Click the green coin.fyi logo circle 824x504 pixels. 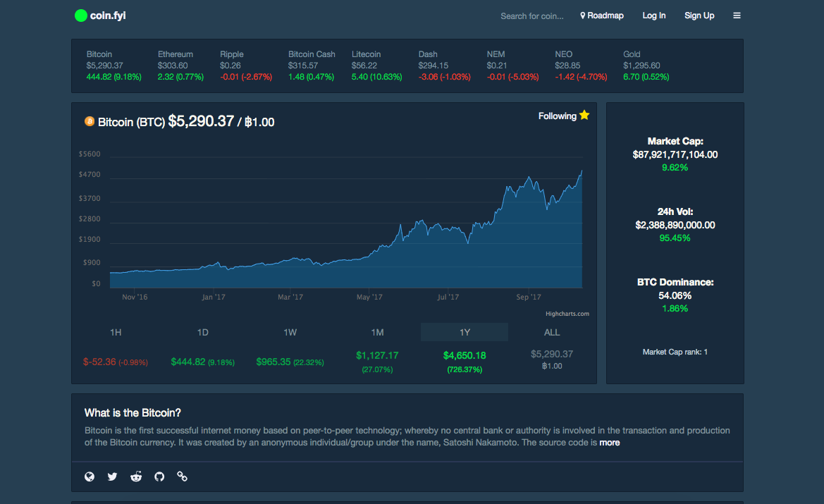pyautogui.click(x=80, y=16)
